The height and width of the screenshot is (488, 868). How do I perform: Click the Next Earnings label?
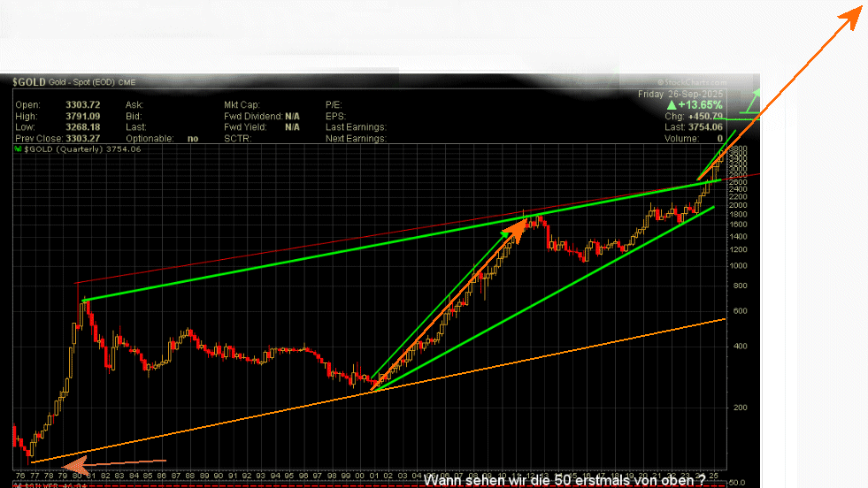[x=356, y=139]
